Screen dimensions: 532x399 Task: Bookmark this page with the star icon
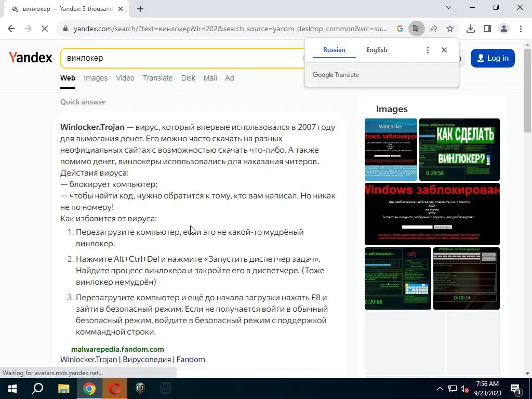pyautogui.click(x=450, y=29)
